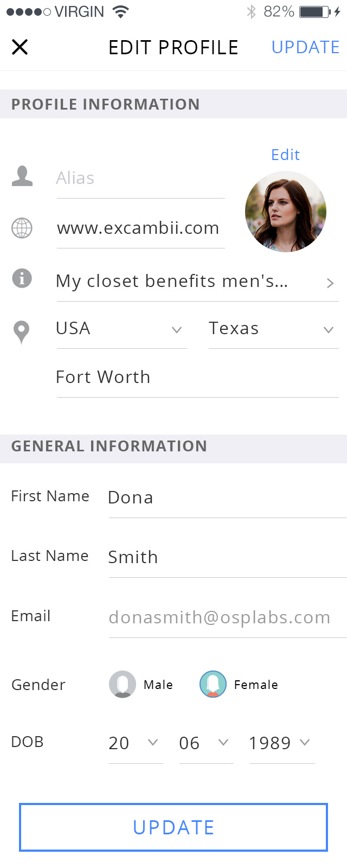This screenshot has height=868, width=347.
Task: Open the USA country dropdown
Action: click(x=121, y=329)
